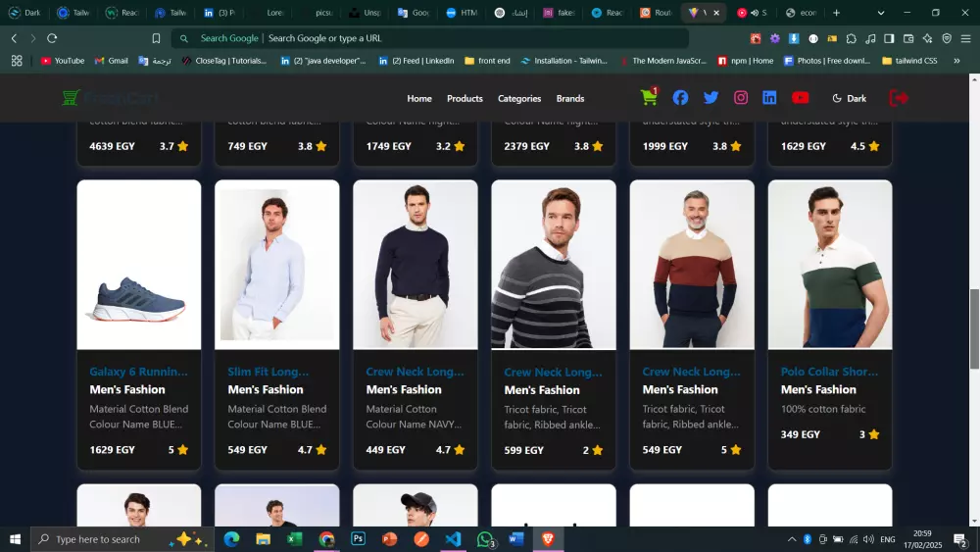This screenshot has height=552, width=980.
Task: Open the Polo Collar Shor... product title
Action: 829,372
